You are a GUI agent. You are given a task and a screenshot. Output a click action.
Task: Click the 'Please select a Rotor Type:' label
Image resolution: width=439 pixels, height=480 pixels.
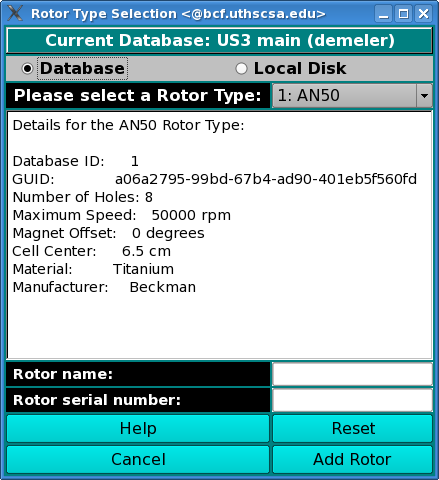tap(138, 96)
